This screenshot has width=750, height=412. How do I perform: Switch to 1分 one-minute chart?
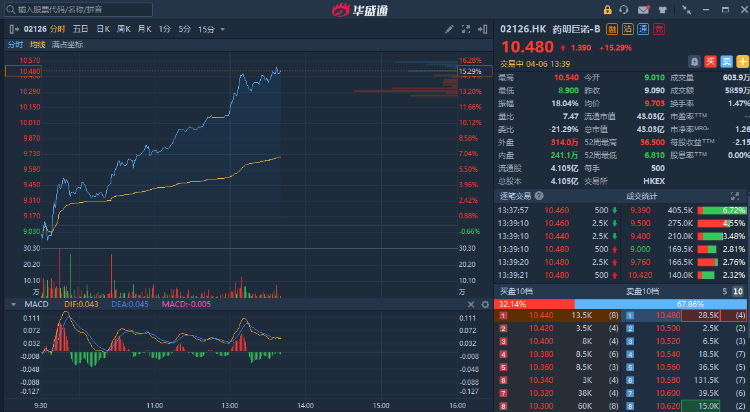point(165,29)
